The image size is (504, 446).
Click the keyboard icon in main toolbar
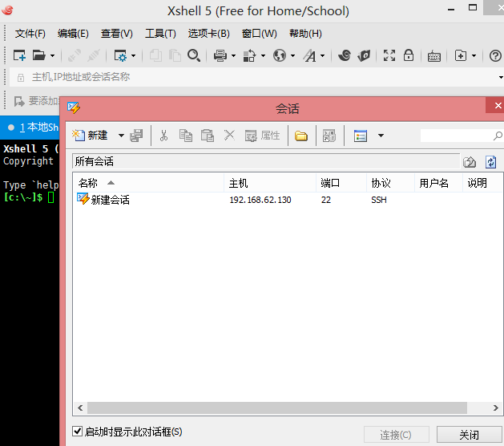point(434,56)
